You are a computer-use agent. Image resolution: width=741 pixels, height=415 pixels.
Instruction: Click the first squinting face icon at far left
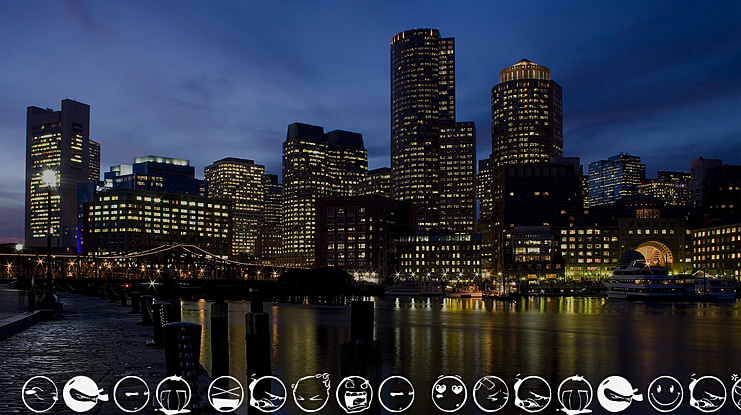click(x=40, y=393)
